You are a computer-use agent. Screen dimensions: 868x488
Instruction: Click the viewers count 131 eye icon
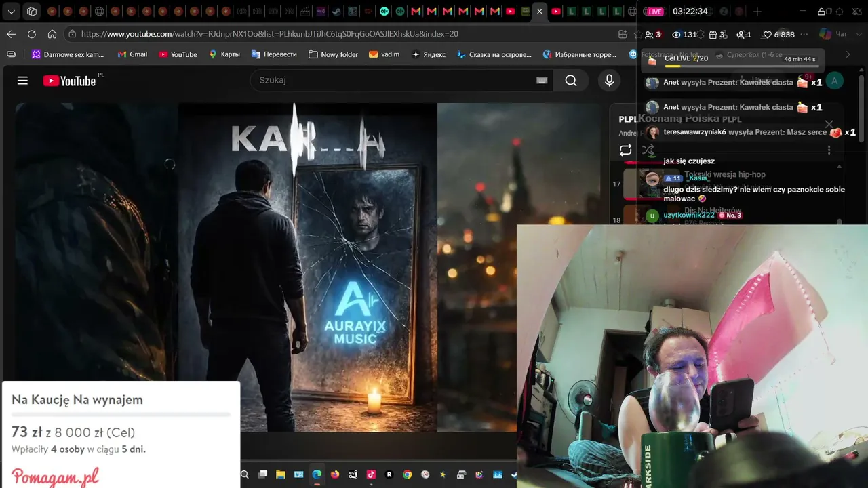click(676, 35)
